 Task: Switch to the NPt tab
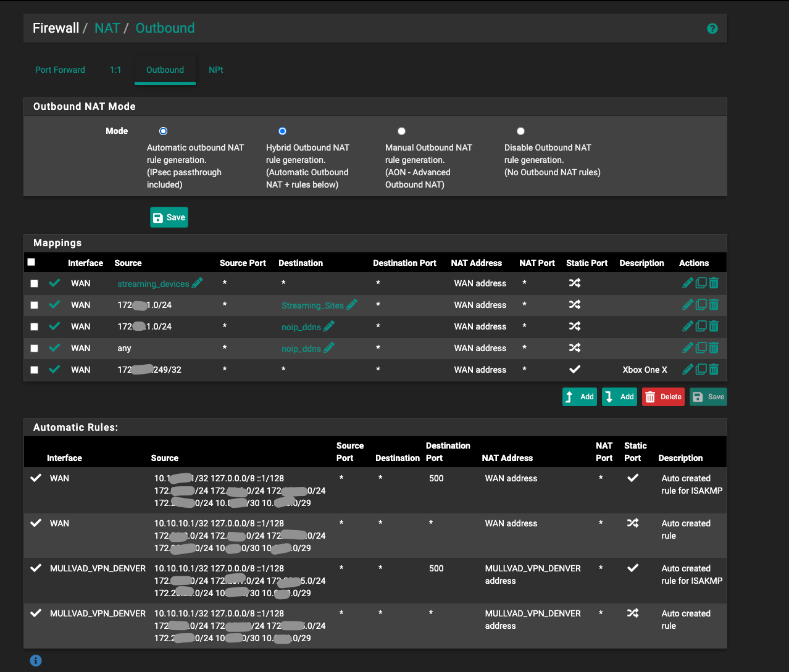(x=216, y=70)
